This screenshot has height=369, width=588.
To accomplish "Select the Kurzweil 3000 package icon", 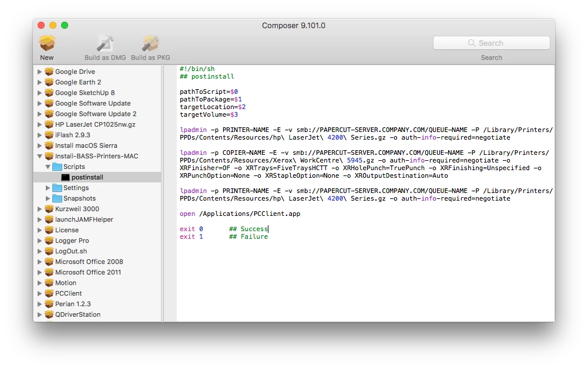I will [x=49, y=209].
